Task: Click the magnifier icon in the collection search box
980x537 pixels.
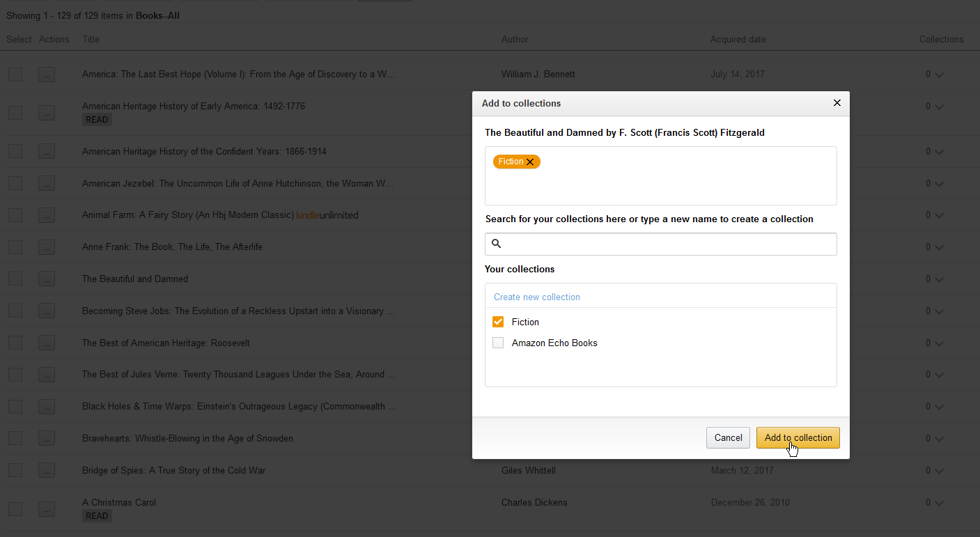Action: 496,244
